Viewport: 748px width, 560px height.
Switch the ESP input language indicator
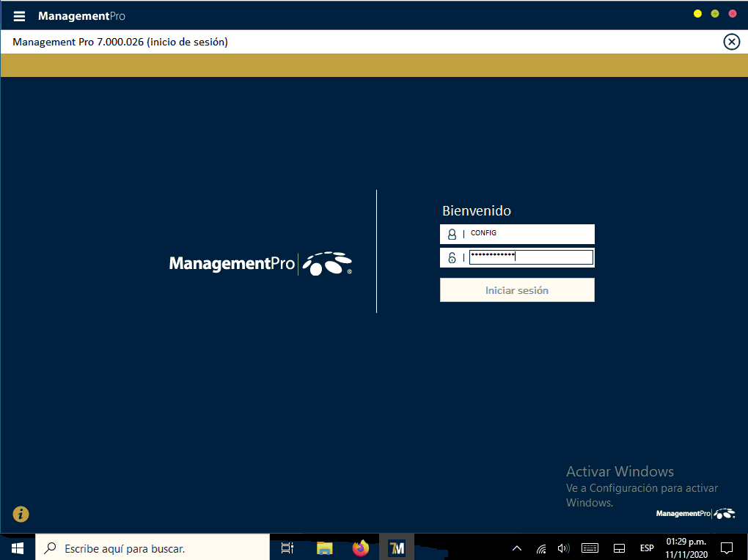(647, 548)
